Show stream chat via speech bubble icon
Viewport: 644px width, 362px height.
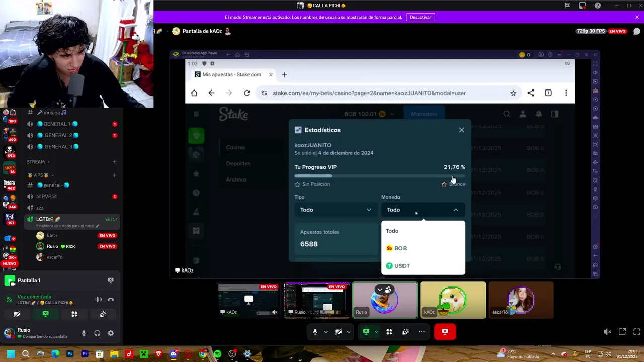pos(636,31)
